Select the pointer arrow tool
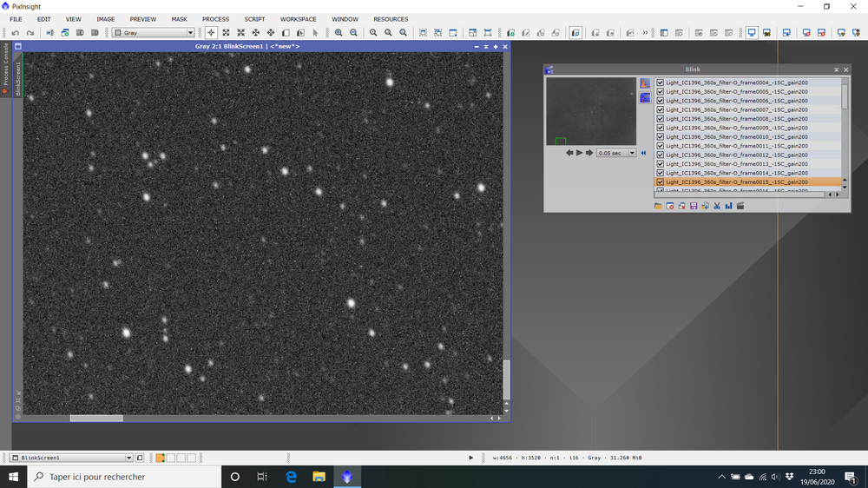The height and width of the screenshot is (488, 868). (316, 33)
